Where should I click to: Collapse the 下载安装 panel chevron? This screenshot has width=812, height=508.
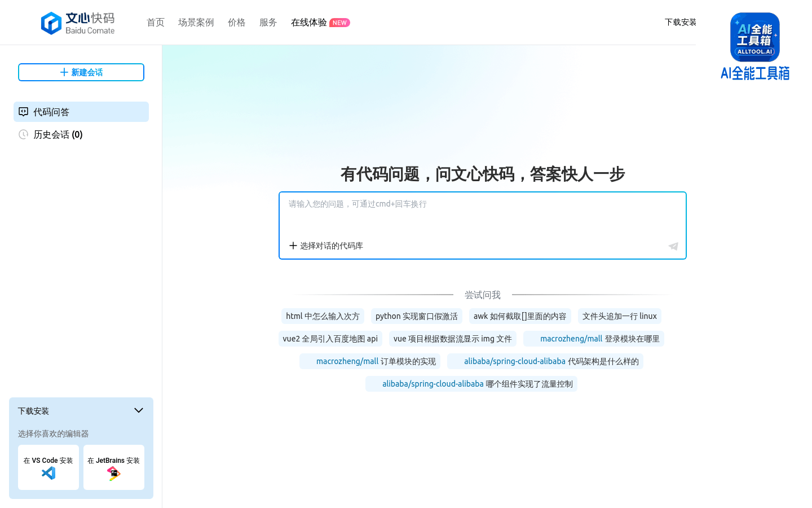[139, 410]
